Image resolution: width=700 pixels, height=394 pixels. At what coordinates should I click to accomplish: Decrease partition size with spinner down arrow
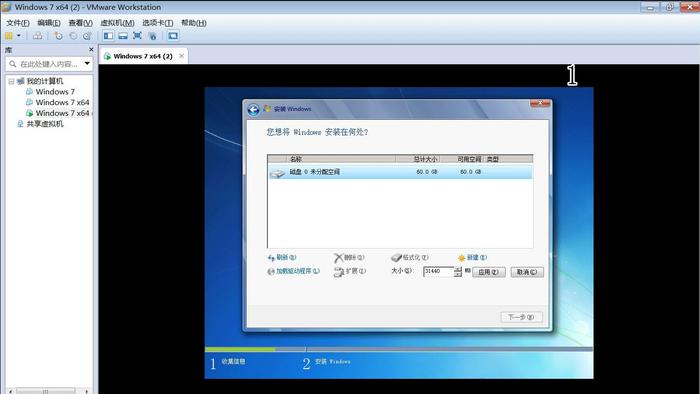click(458, 274)
